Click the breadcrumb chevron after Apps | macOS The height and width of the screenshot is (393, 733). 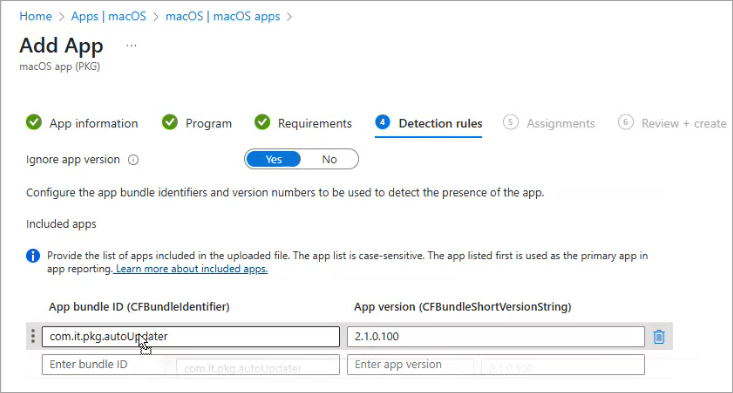click(x=156, y=17)
